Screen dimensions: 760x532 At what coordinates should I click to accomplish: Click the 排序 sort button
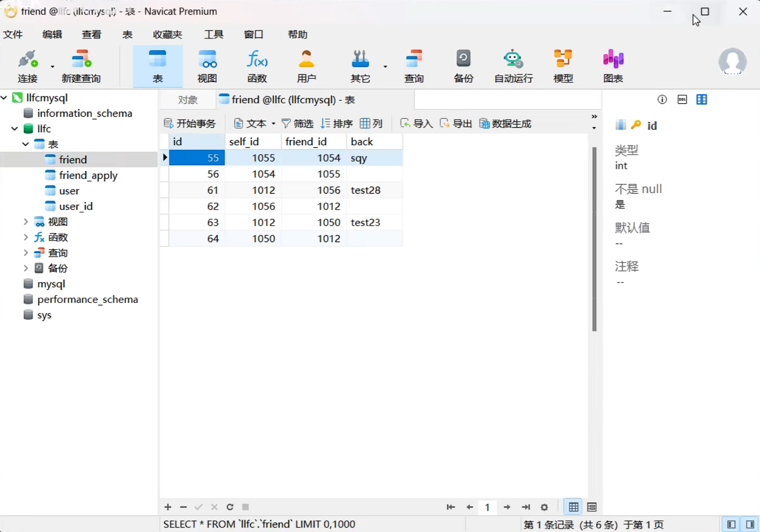(337, 123)
